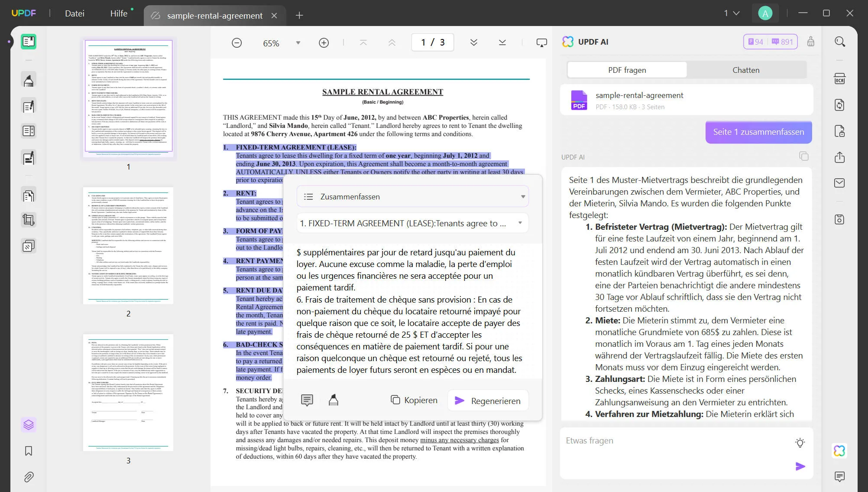Open the Datei menu
The height and width of the screenshot is (492, 868).
74,13
